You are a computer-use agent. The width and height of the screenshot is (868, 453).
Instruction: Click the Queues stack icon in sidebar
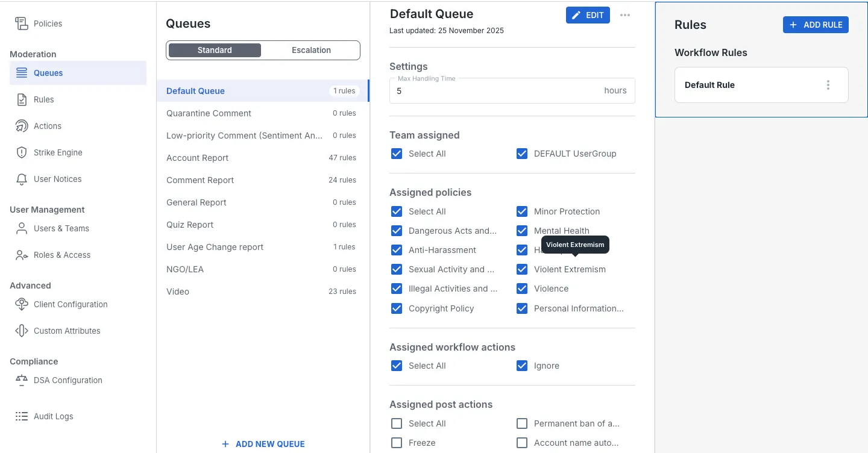coord(22,73)
